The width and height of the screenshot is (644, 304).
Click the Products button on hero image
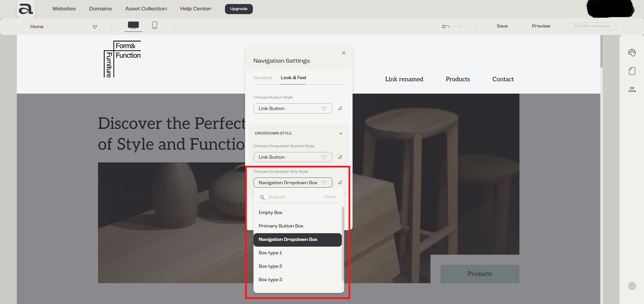pos(480,274)
